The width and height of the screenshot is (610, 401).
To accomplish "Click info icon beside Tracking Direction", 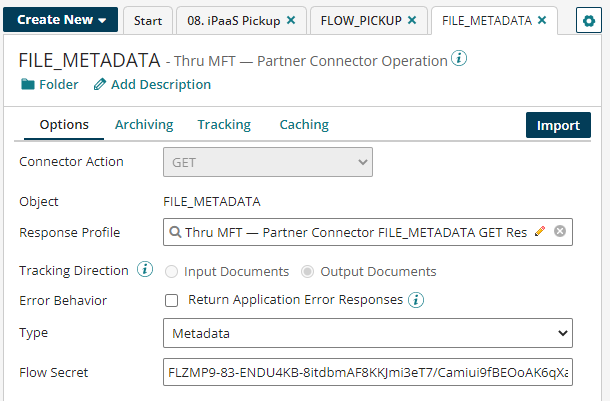I will 145,271.
